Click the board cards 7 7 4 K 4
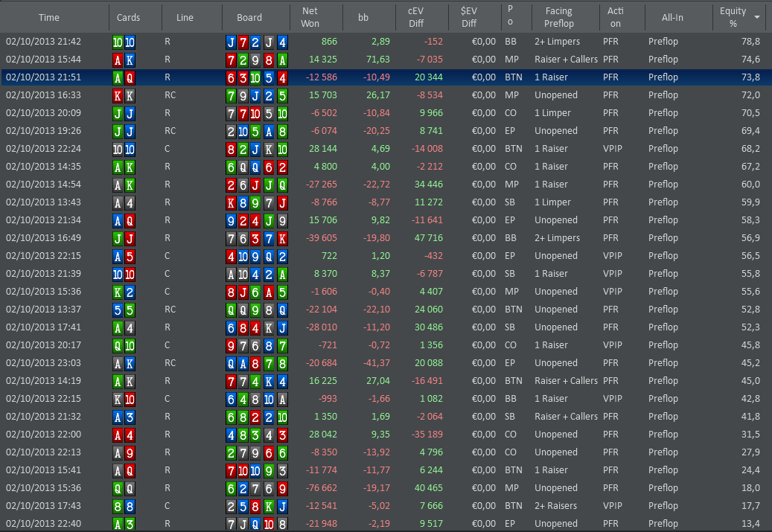772x532 pixels. click(x=257, y=382)
